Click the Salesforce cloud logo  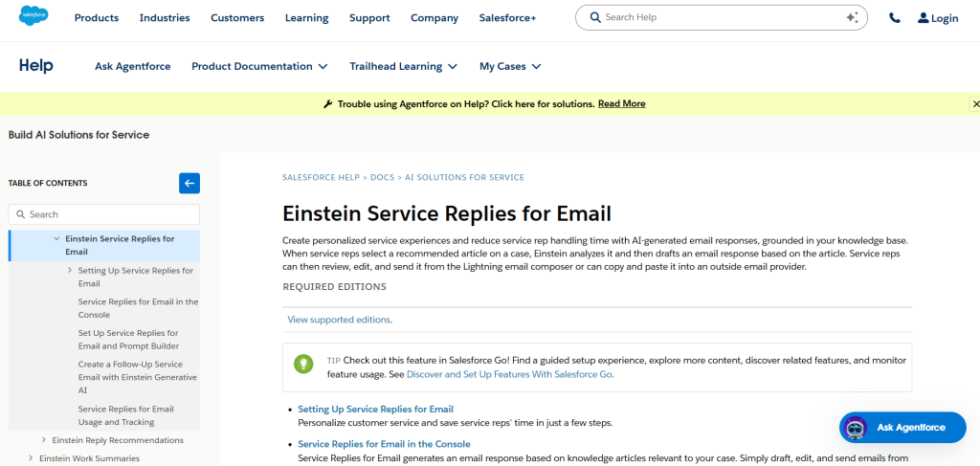(34, 17)
